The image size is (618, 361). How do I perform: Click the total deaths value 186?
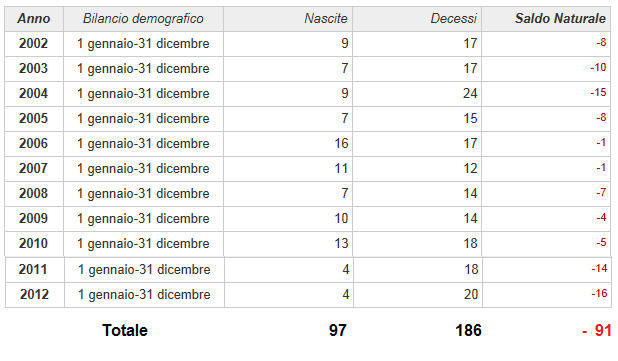pos(468,330)
